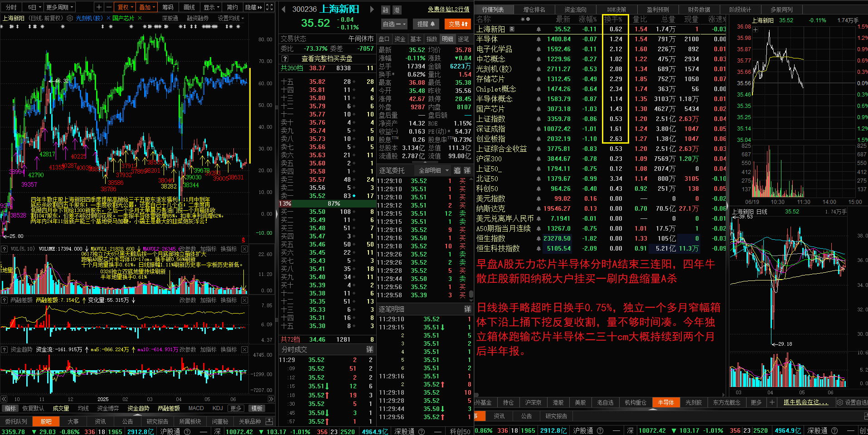Screen dimensions: 868x435
Task: Open the 设置均线 dropdown
Action: [x=231, y=18]
